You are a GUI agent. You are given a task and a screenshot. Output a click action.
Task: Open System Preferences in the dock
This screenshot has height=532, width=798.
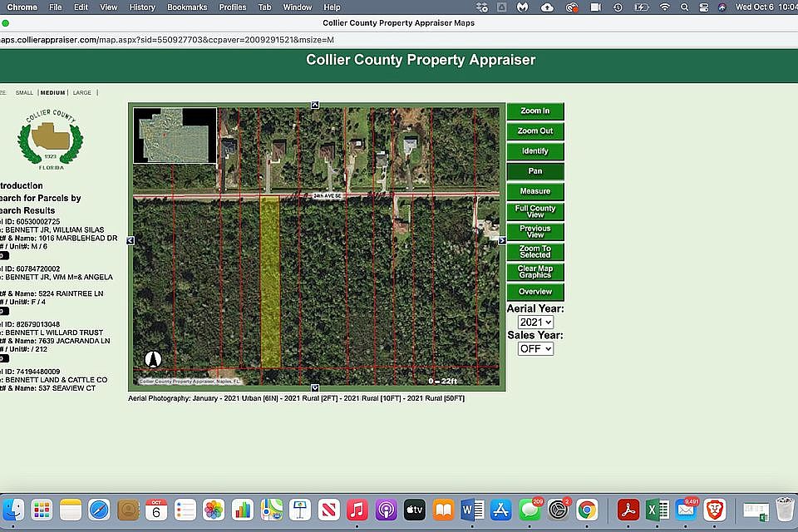559,510
